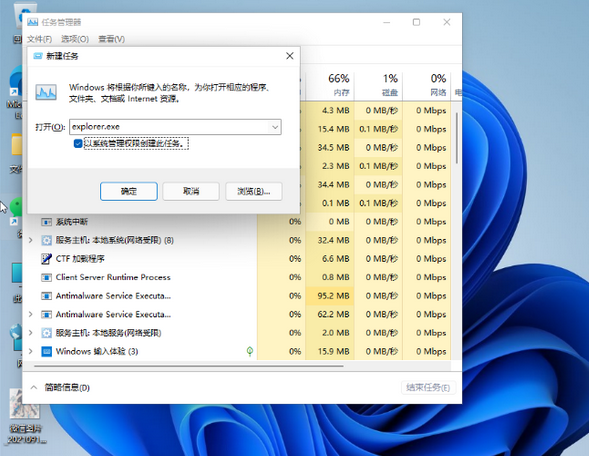589x456 pixels.
Task: Click the 4.3 MB memory cell
Action: [330, 110]
